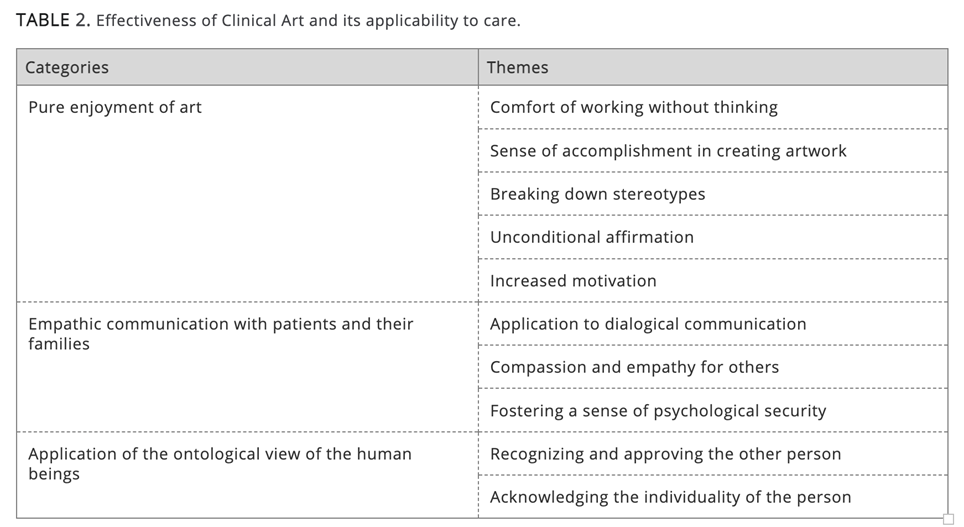
Task: Click 'Application to dialogical communication' cell
Action: 648,324
